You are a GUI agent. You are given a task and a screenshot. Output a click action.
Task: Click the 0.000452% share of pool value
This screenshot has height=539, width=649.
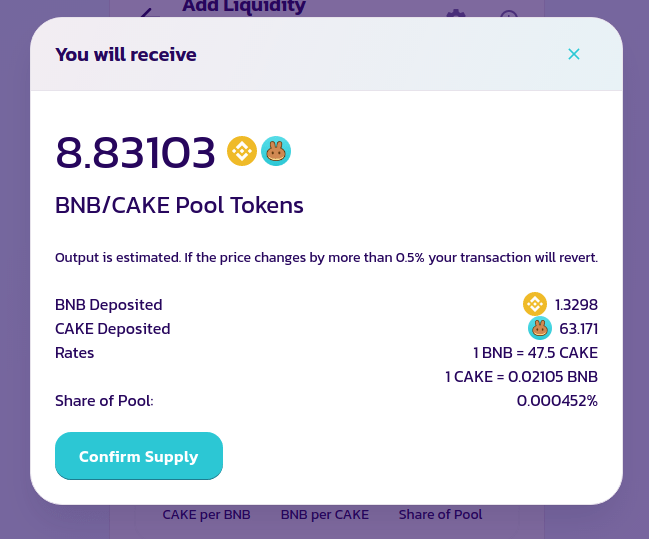(x=557, y=401)
